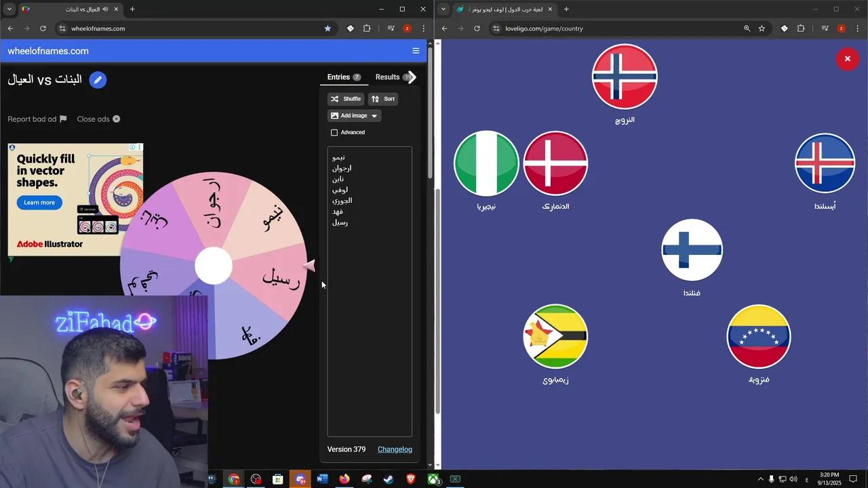Click the entry 'الجوري' in the list
This screenshot has height=488, width=868.
click(x=342, y=201)
